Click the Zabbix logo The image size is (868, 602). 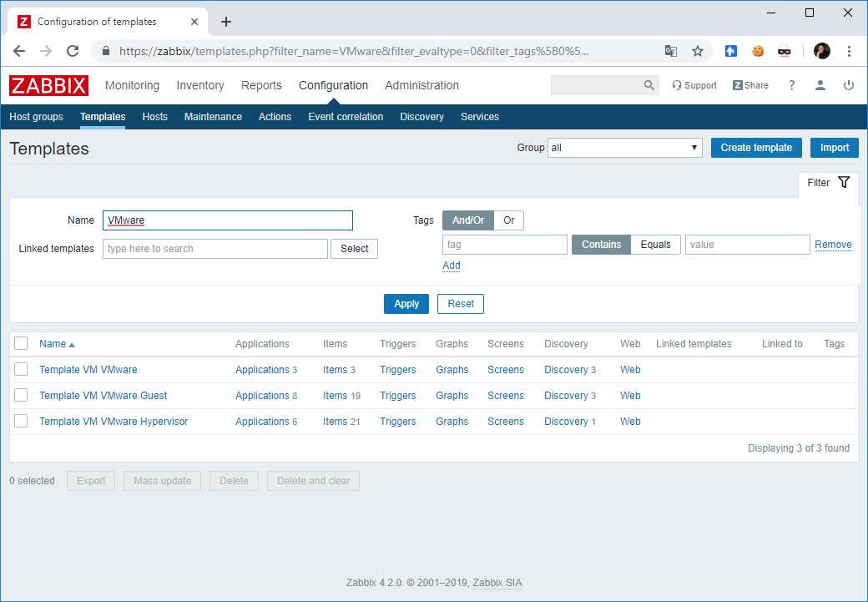pyautogui.click(x=48, y=85)
